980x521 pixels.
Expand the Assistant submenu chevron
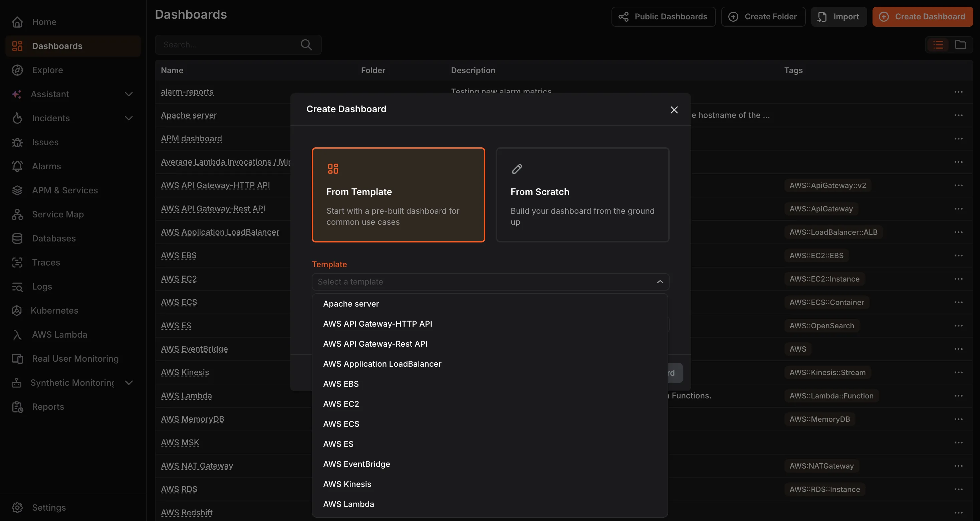coord(129,94)
